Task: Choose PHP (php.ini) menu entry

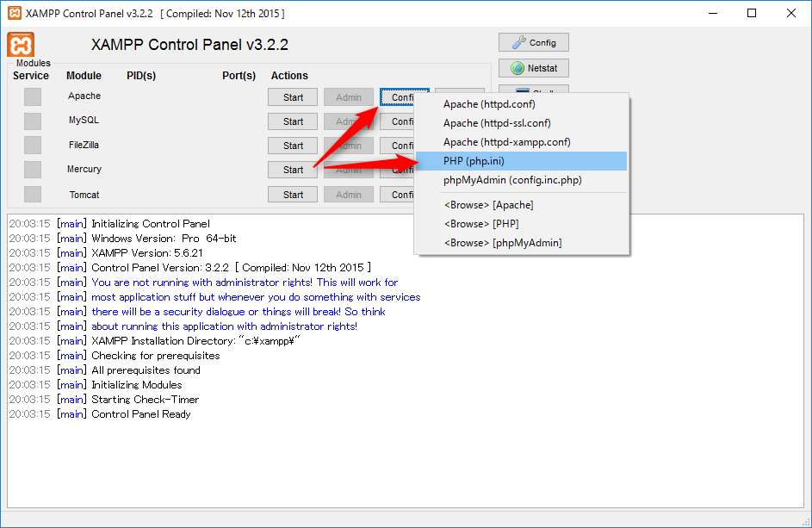Action: coord(522,161)
